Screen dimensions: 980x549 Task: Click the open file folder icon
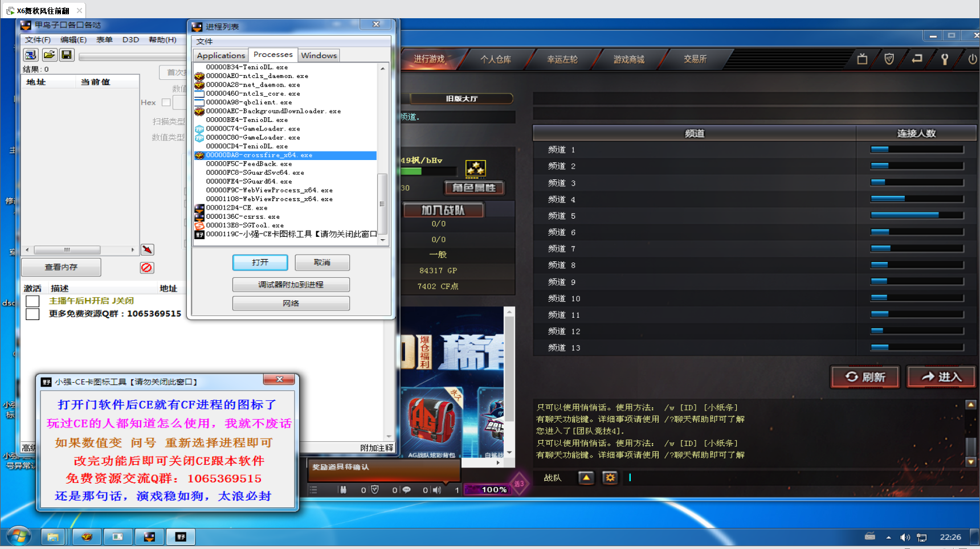pos(49,55)
